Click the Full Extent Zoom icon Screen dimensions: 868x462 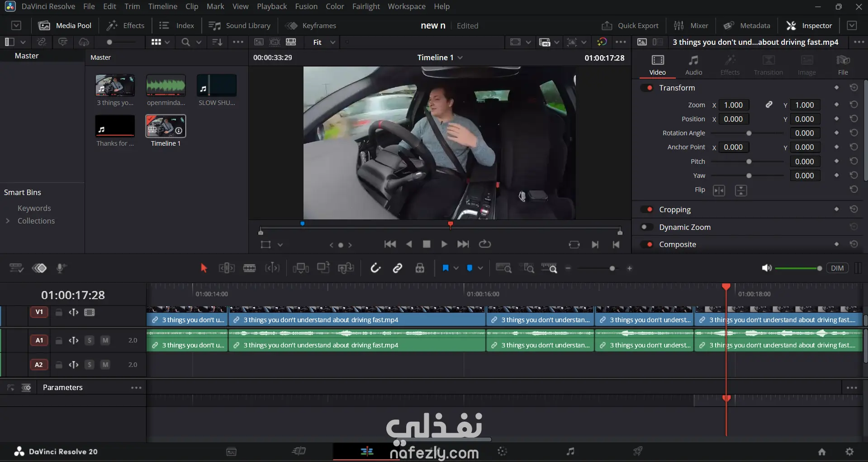(504, 268)
